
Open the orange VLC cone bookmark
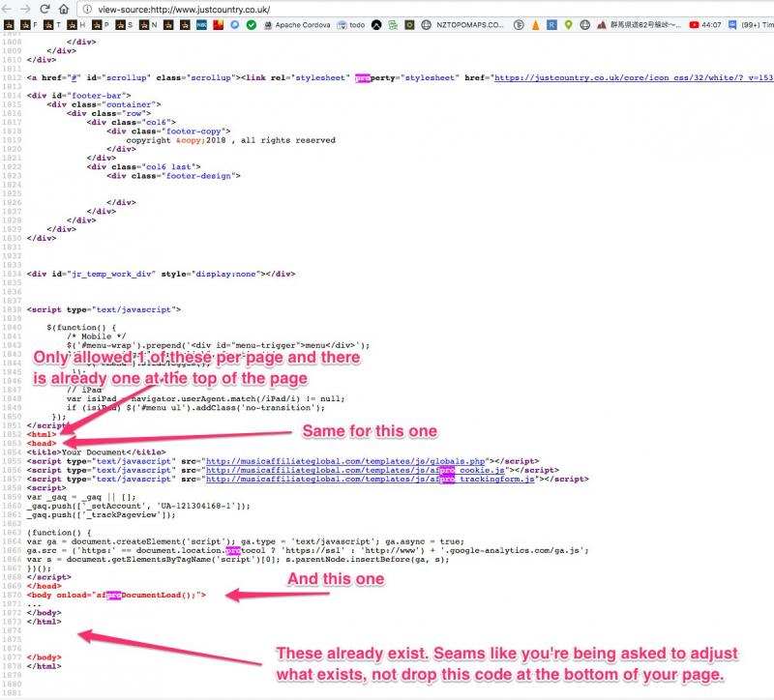(536, 25)
